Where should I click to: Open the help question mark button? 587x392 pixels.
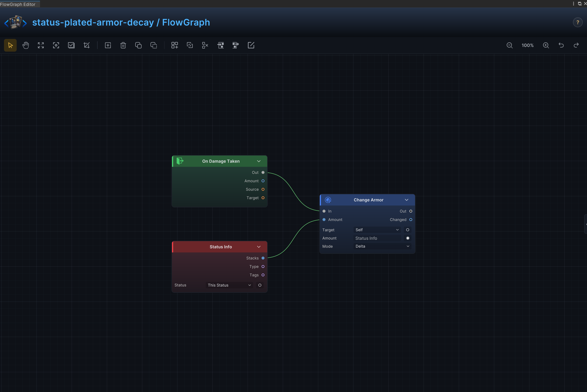click(578, 23)
